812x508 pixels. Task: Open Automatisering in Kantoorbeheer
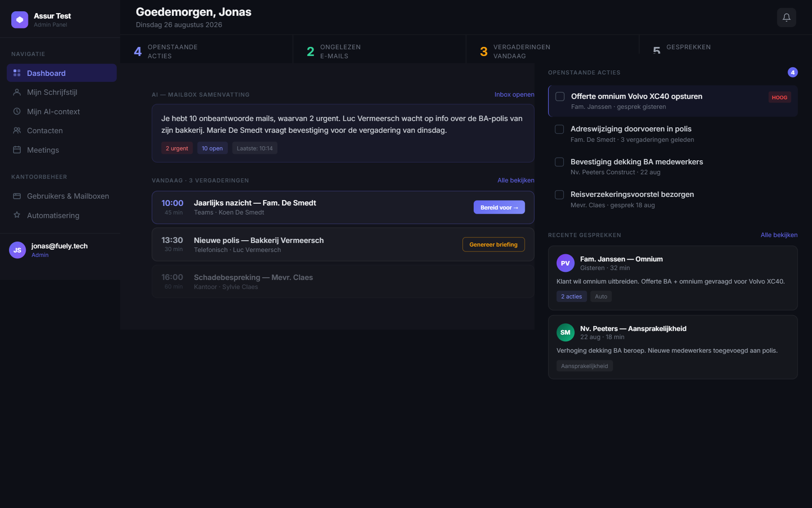62,215
